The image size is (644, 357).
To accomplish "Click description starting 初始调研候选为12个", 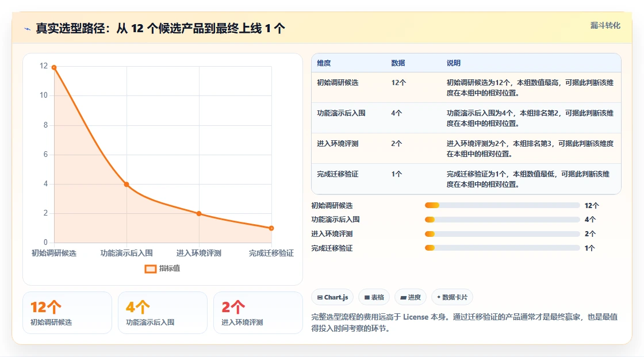I will pos(530,87).
